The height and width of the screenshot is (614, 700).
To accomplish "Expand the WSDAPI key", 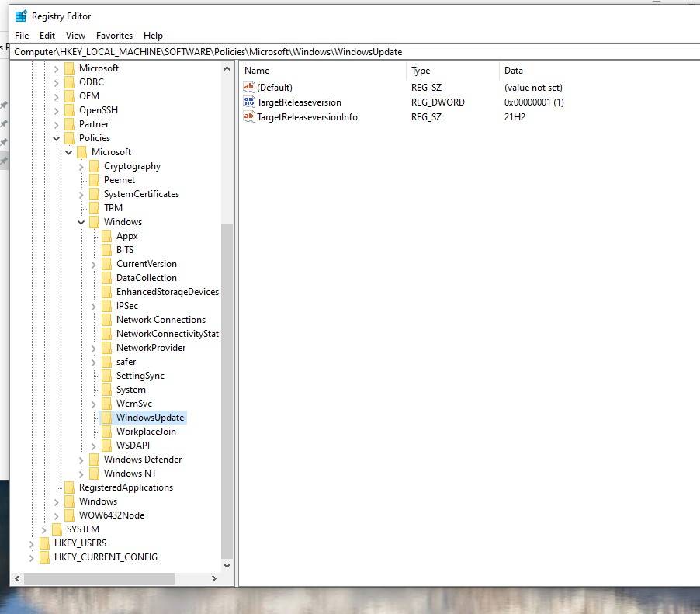I will [94, 446].
